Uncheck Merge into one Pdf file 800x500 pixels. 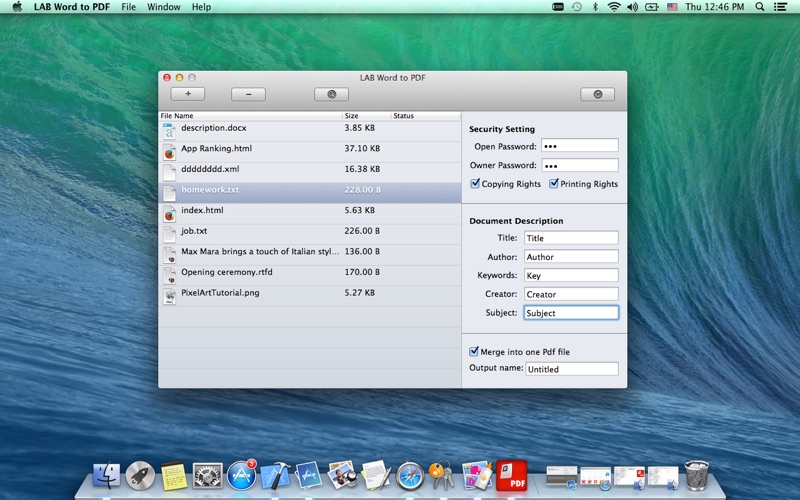point(474,351)
